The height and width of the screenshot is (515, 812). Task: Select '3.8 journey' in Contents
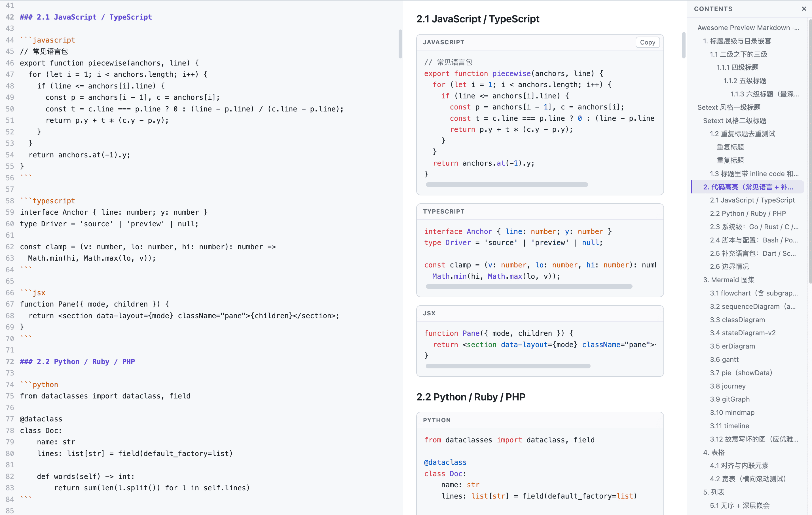click(x=727, y=386)
